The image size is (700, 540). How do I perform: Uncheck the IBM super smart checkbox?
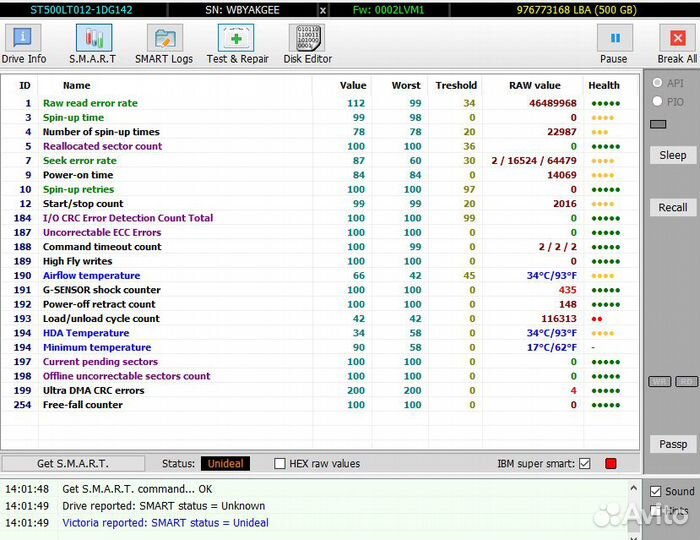coord(585,464)
